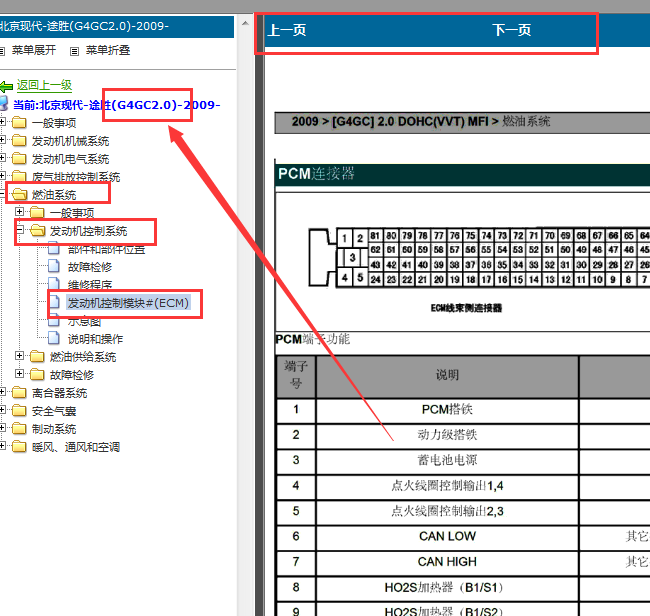This screenshot has width=650, height=616.
Task: Click the '点火线圈控制输出2,3' cell
Action: coord(447,511)
